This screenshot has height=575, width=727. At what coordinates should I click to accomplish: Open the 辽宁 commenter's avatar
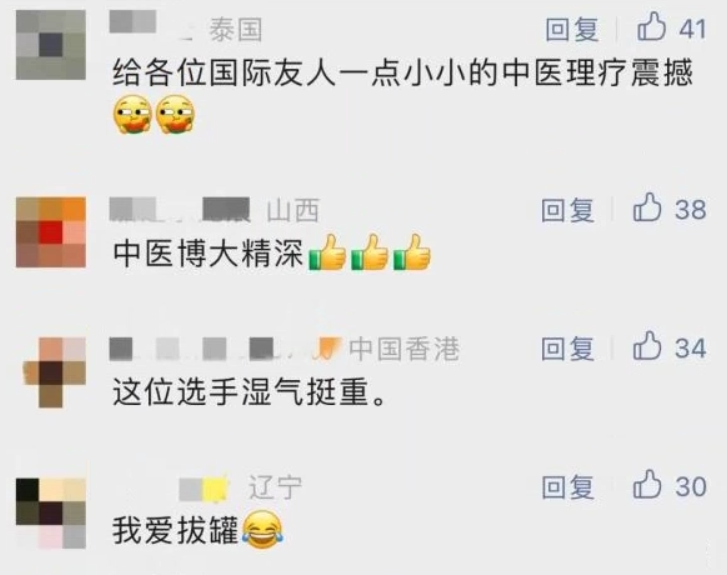pyautogui.click(x=51, y=513)
